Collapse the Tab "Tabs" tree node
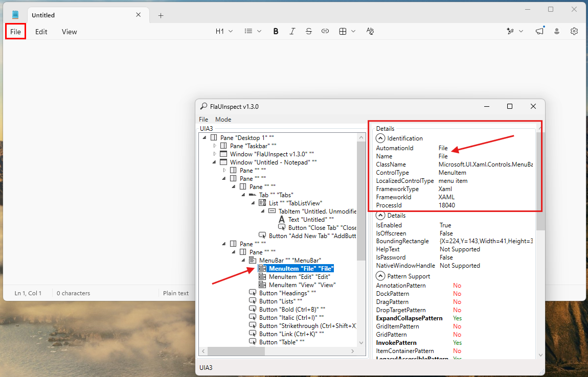 click(243, 195)
